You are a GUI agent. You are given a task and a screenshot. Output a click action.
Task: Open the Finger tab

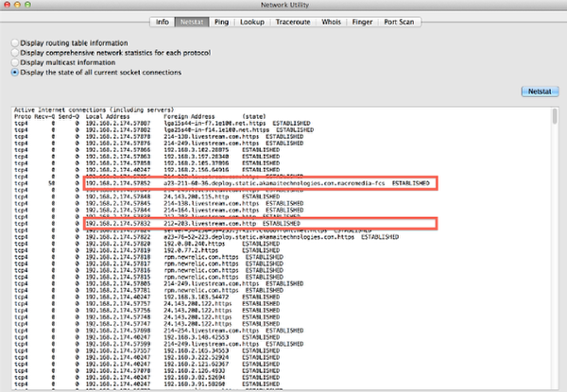pos(362,22)
